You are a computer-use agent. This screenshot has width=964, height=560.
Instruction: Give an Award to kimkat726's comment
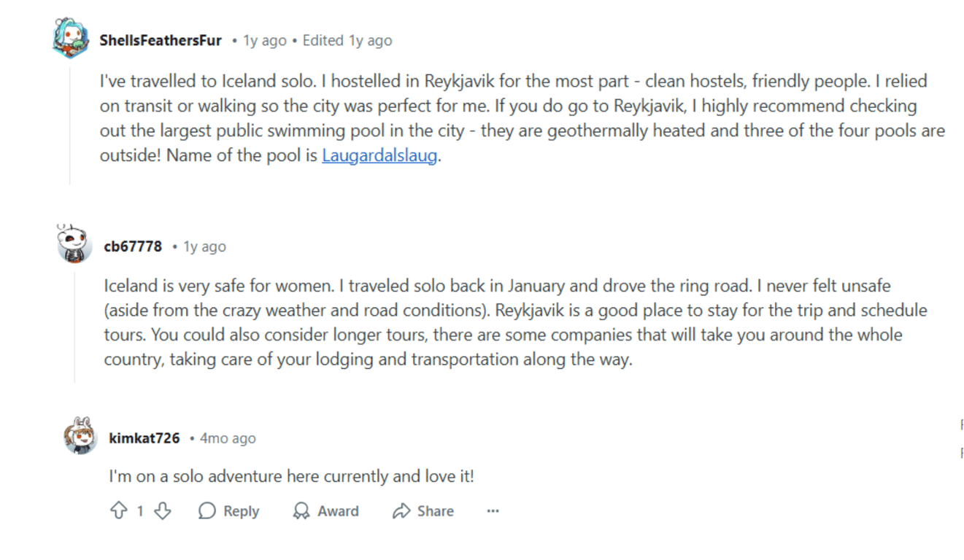[325, 511]
